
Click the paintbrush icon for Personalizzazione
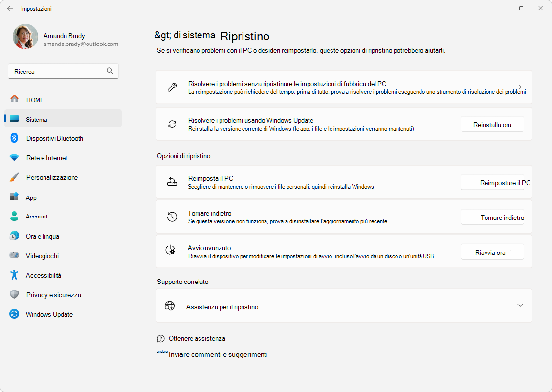coord(14,177)
